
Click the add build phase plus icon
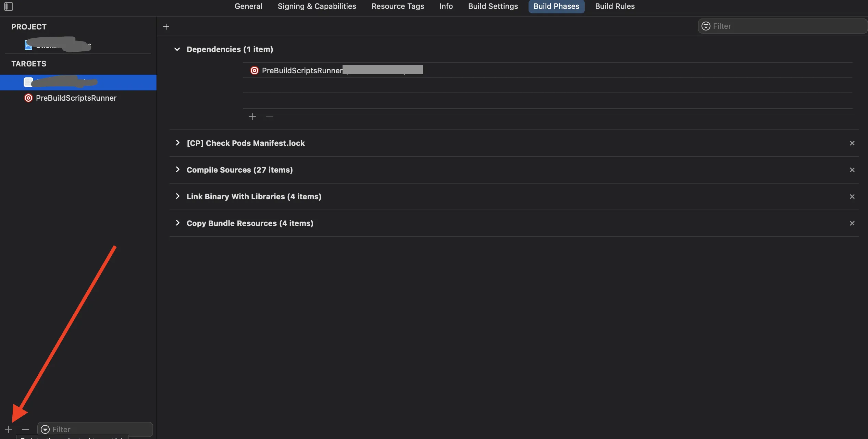click(x=166, y=27)
